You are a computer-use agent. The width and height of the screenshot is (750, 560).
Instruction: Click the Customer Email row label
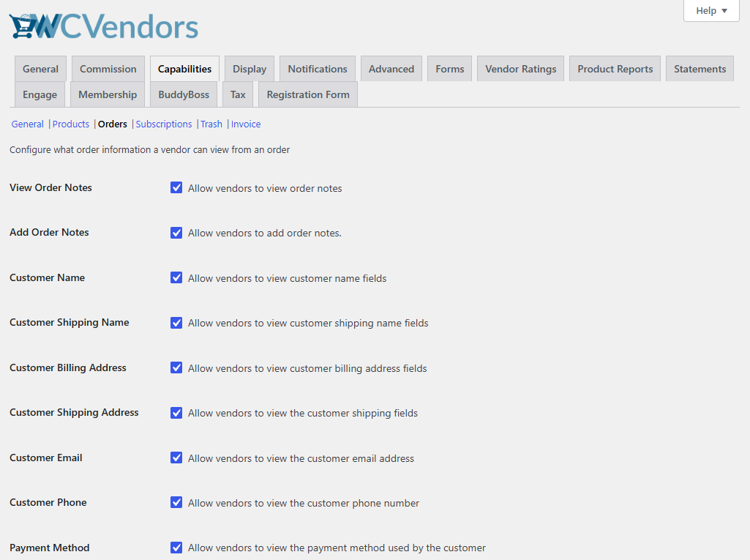[46, 458]
